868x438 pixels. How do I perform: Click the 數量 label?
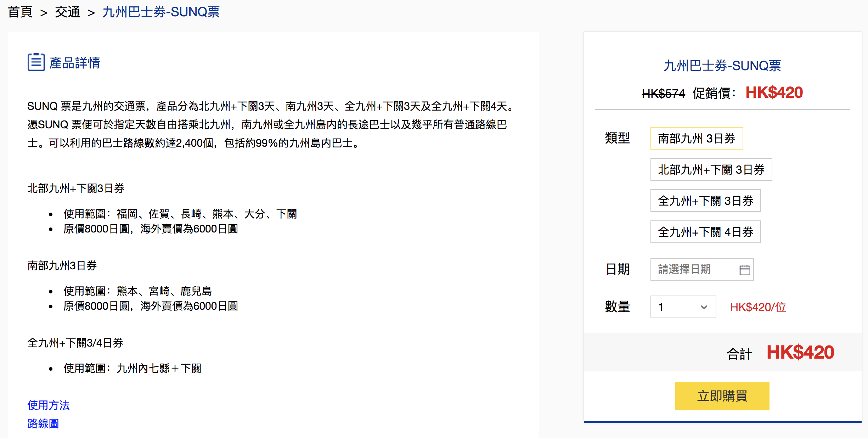click(617, 307)
